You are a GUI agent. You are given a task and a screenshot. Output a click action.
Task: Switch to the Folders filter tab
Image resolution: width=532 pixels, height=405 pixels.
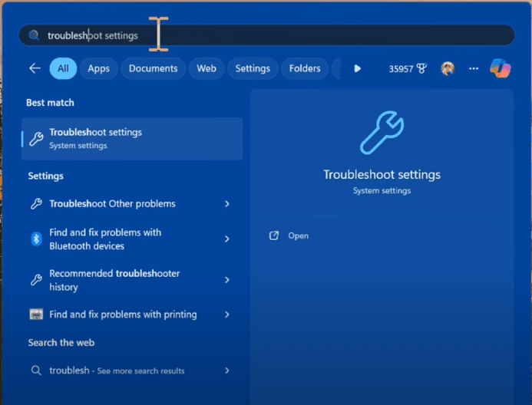click(305, 68)
